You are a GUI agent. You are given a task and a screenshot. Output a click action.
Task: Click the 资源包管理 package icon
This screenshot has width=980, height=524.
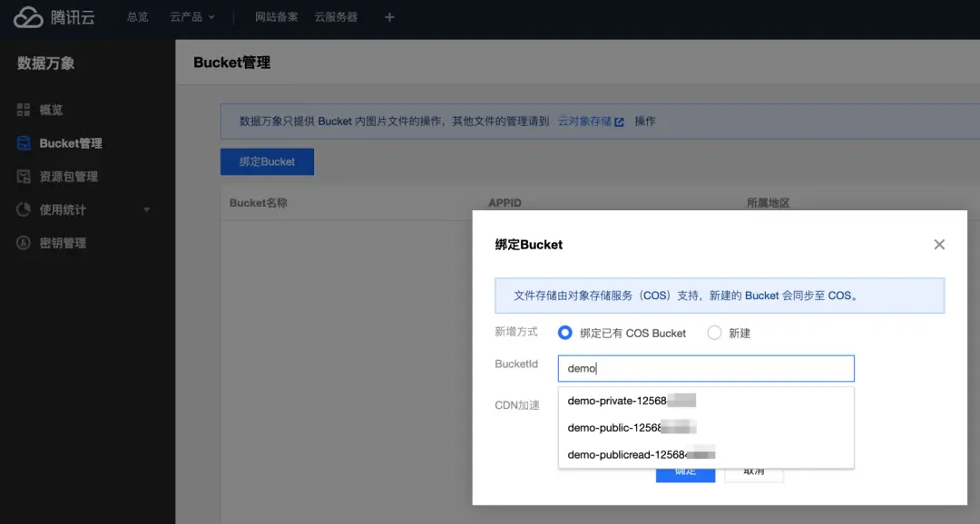tap(23, 176)
